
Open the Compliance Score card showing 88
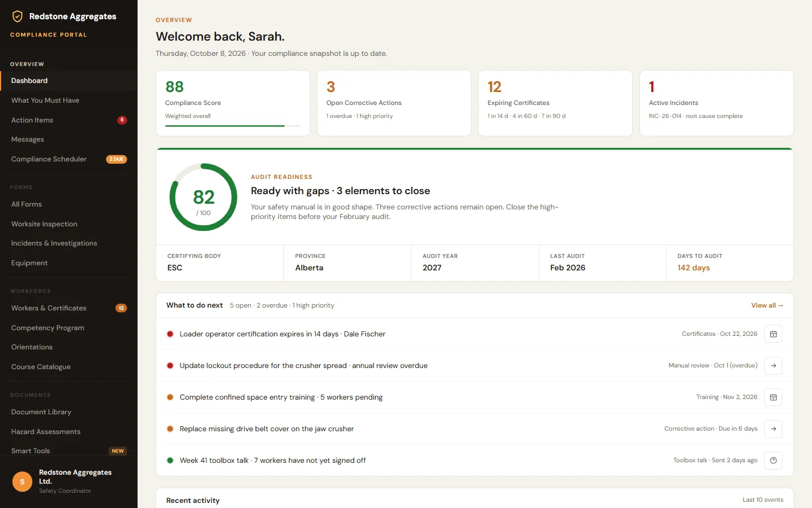click(x=233, y=103)
